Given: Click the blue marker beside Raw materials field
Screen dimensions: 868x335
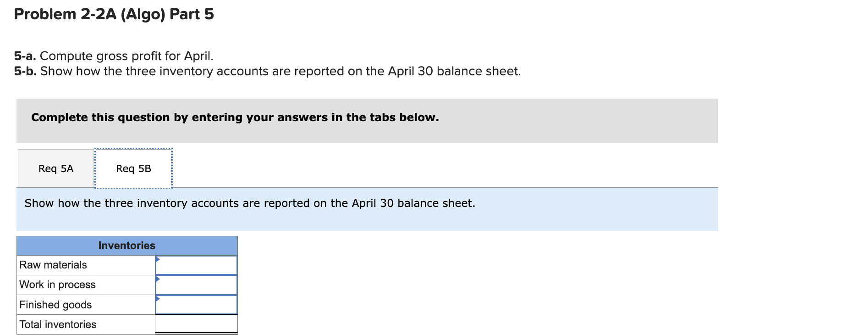Looking at the screenshot, I should [x=158, y=258].
